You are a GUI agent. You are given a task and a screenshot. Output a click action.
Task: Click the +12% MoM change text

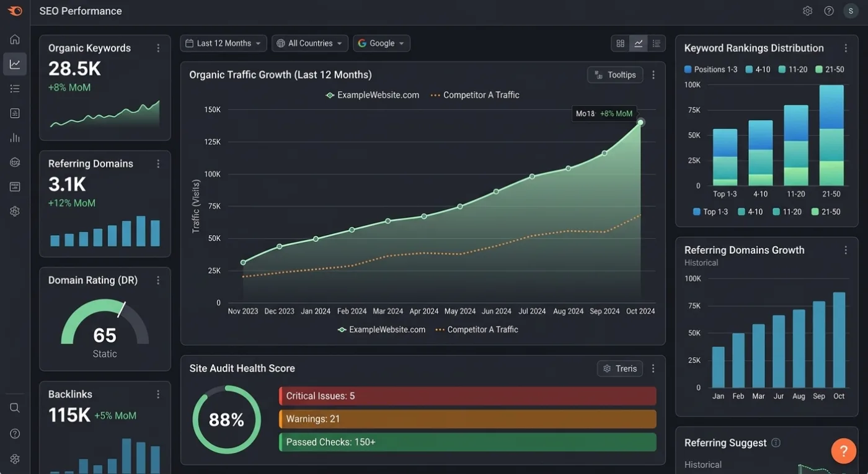[72, 203]
